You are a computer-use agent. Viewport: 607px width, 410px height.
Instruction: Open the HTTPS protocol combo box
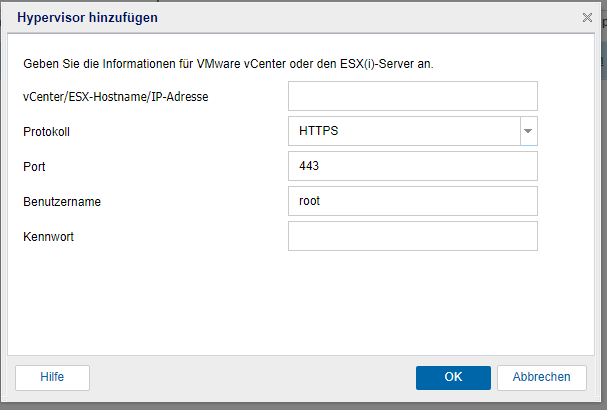[x=413, y=131]
